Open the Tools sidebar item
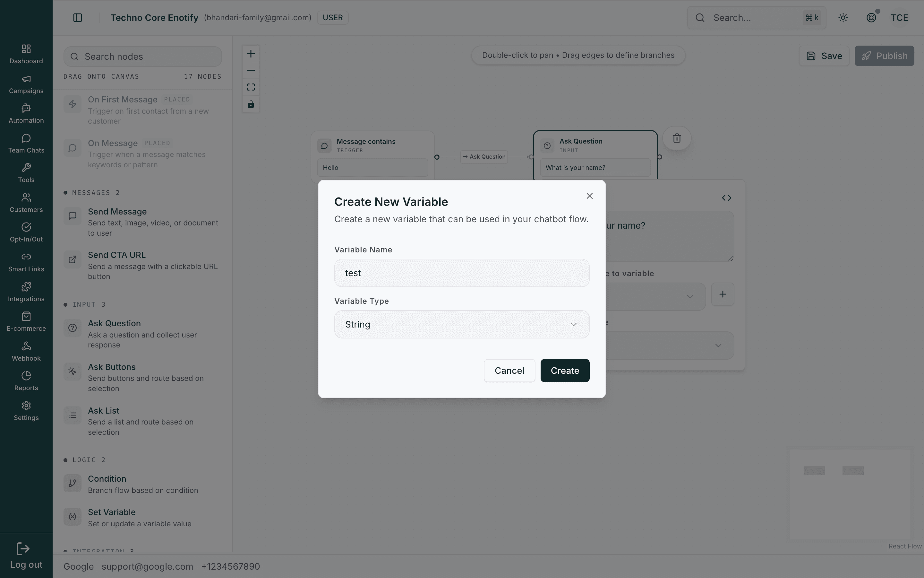Viewport: 924px width, 578px height. [x=26, y=173]
